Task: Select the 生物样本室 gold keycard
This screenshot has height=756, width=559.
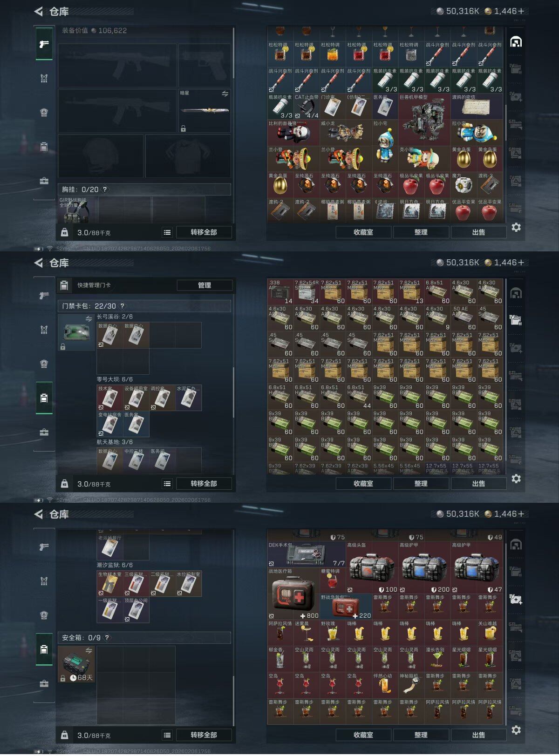Action: pyautogui.click(x=110, y=584)
